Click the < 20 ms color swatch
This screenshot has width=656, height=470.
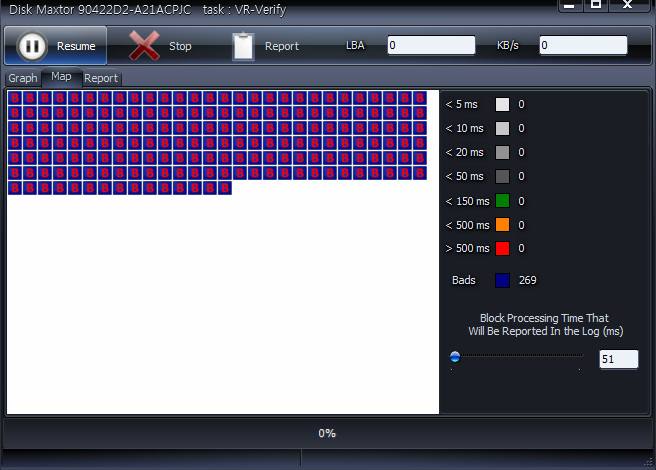point(502,152)
